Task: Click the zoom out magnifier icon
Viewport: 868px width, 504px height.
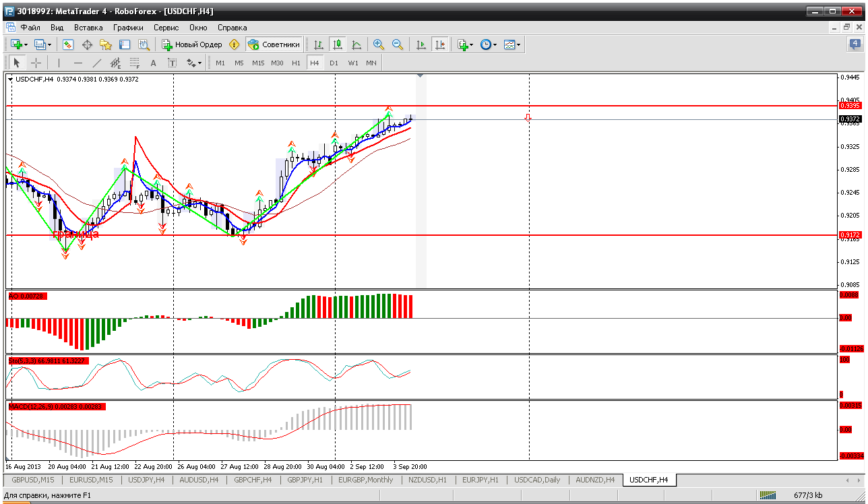Action: coord(398,44)
